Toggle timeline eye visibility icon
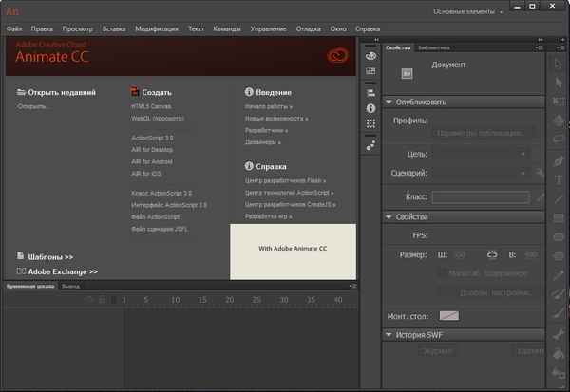The image size is (570, 392). coord(89,299)
